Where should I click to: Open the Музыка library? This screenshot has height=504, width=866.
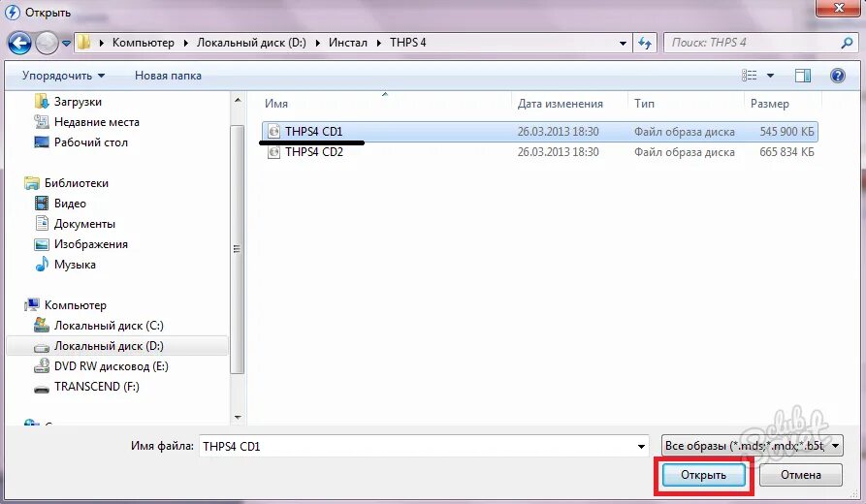[75, 265]
